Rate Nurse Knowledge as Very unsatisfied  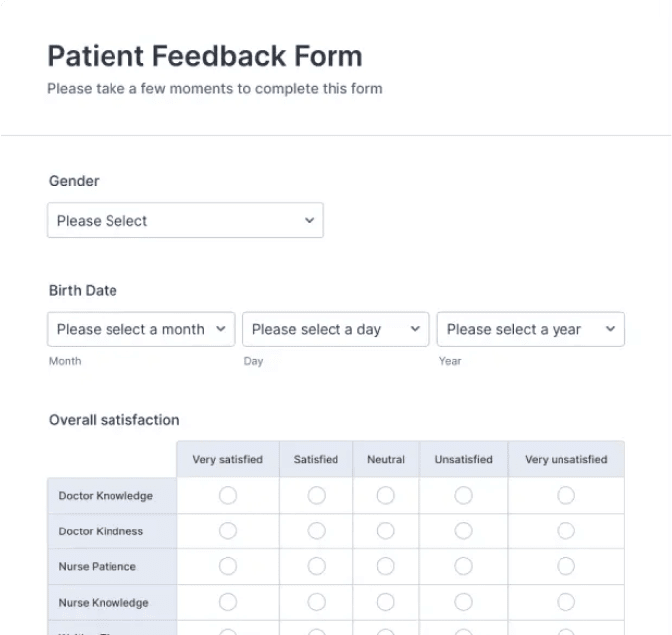565,602
